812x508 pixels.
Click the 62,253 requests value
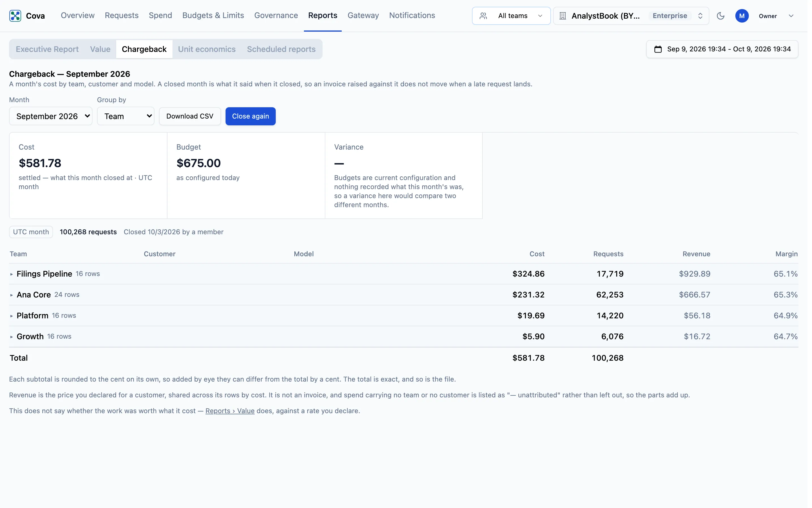610,295
